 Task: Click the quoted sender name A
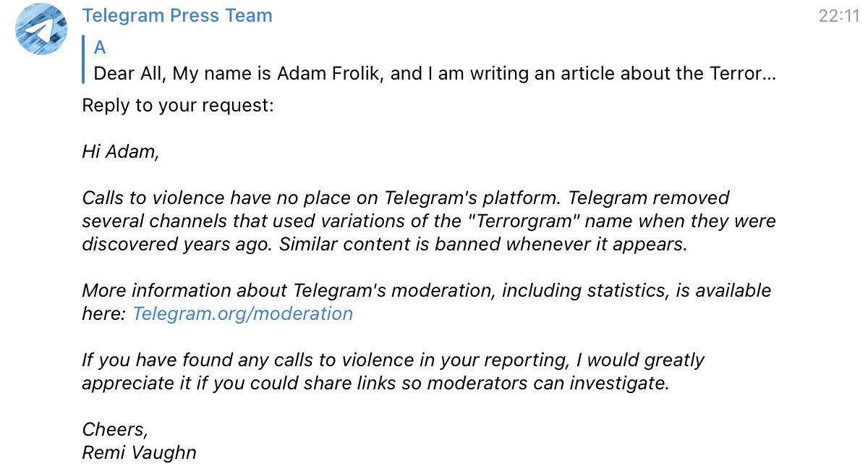click(100, 48)
